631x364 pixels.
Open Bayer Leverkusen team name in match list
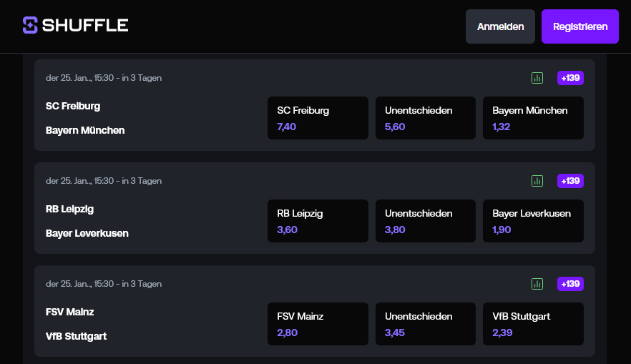point(87,233)
